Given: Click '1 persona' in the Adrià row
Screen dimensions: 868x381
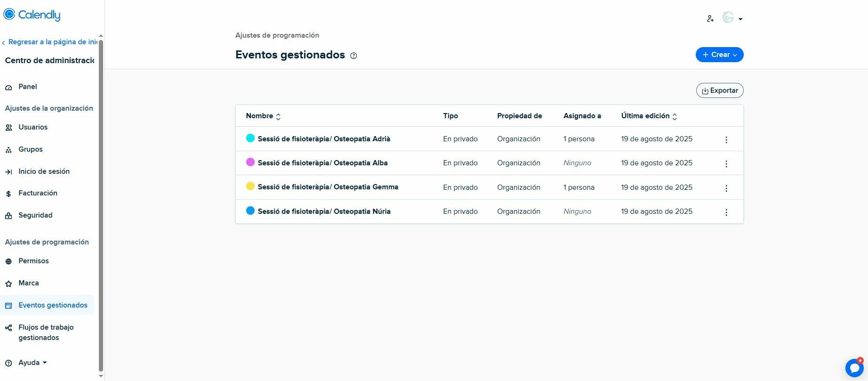Looking at the screenshot, I should click(579, 139).
